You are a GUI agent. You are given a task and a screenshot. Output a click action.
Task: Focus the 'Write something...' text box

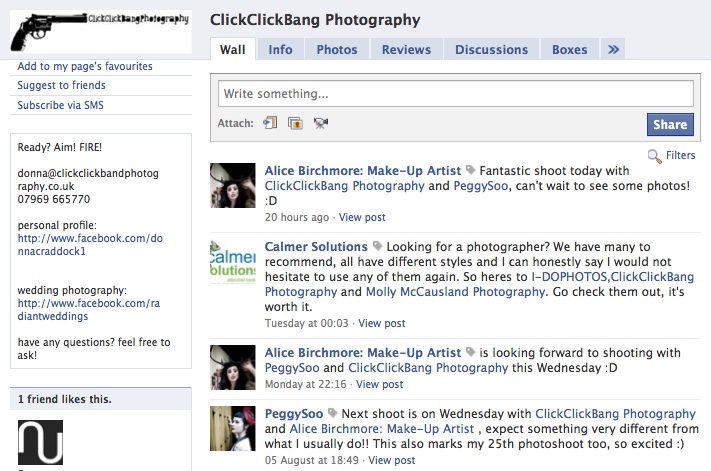tap(456, 94)
